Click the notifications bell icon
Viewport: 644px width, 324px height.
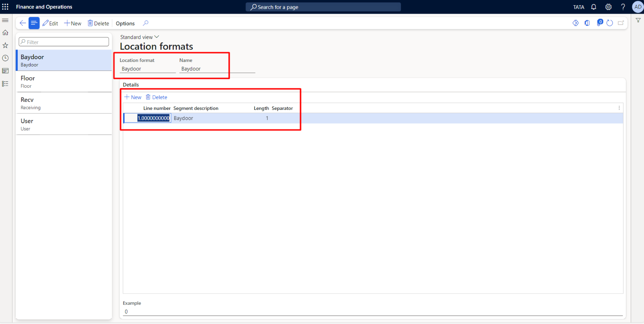pyautogui.click(x=593, y=7)
